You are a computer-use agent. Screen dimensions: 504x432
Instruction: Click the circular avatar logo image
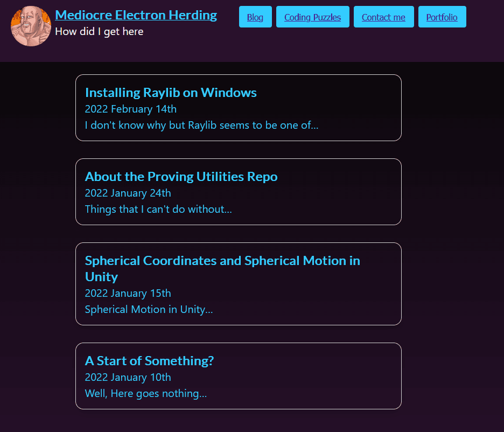click(31, 26)
